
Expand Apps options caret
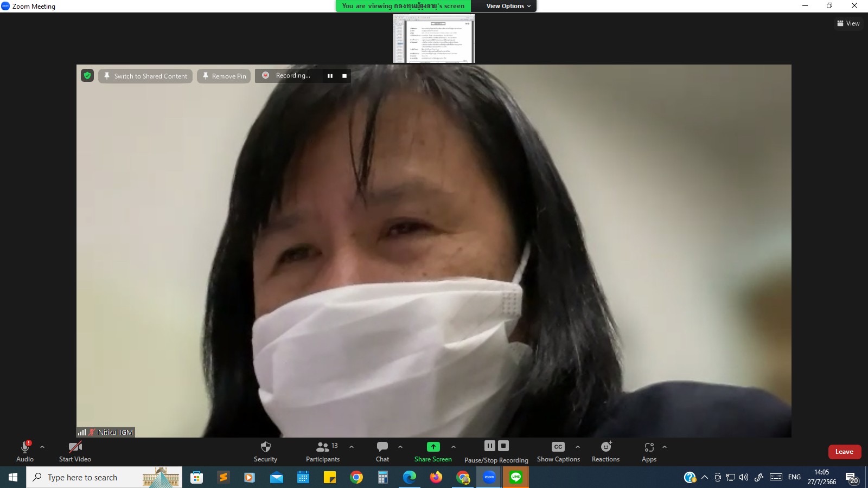pyautogui.click(x=665, y=447)
